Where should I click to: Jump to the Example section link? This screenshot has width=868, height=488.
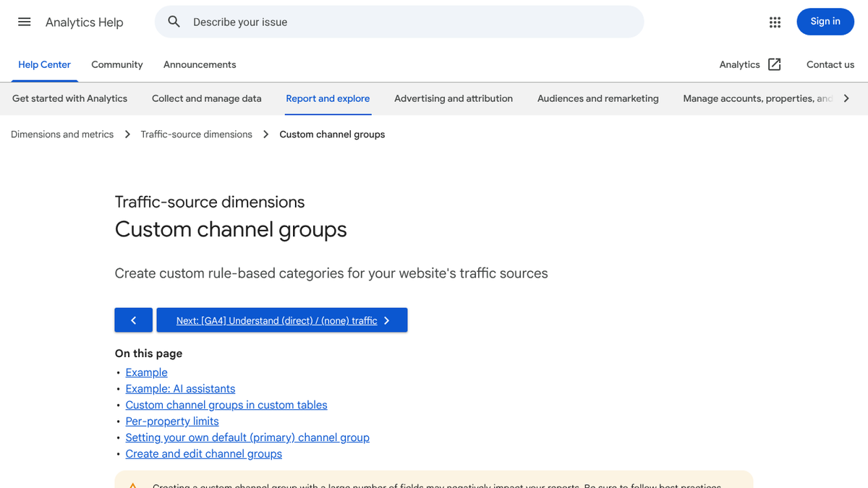click(147, 372)
